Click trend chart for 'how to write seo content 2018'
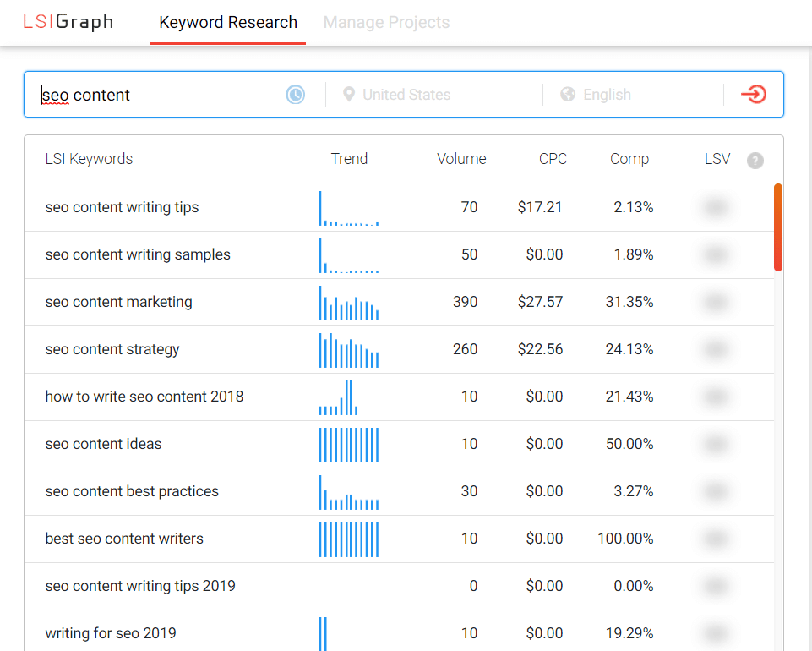 coord(338,397)
